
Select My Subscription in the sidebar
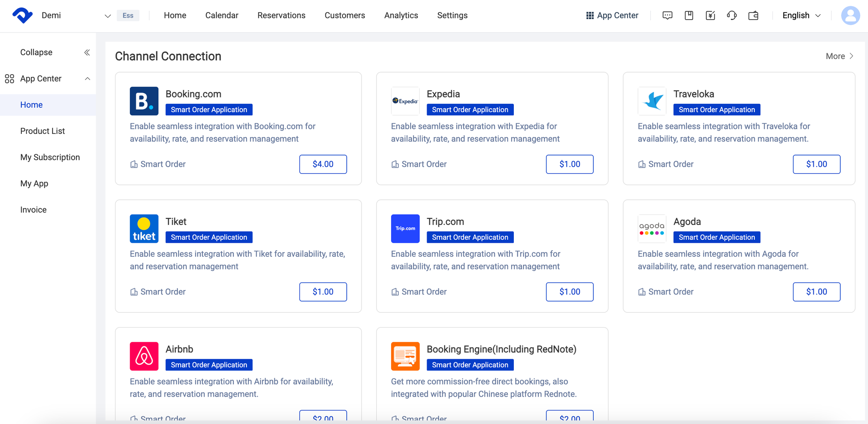[50, 157]
